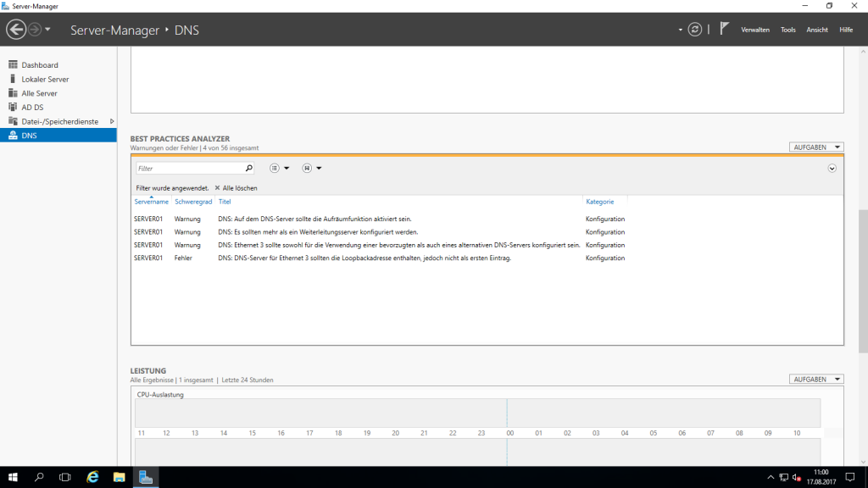Open the Tools menu

(787, 30)
